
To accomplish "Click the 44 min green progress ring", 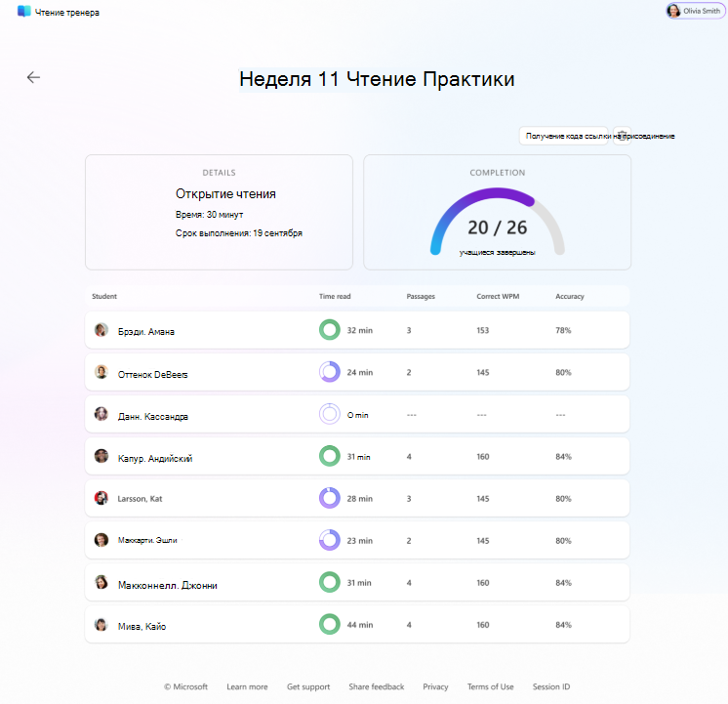I will pyautogui.click(x=330, y=624).
